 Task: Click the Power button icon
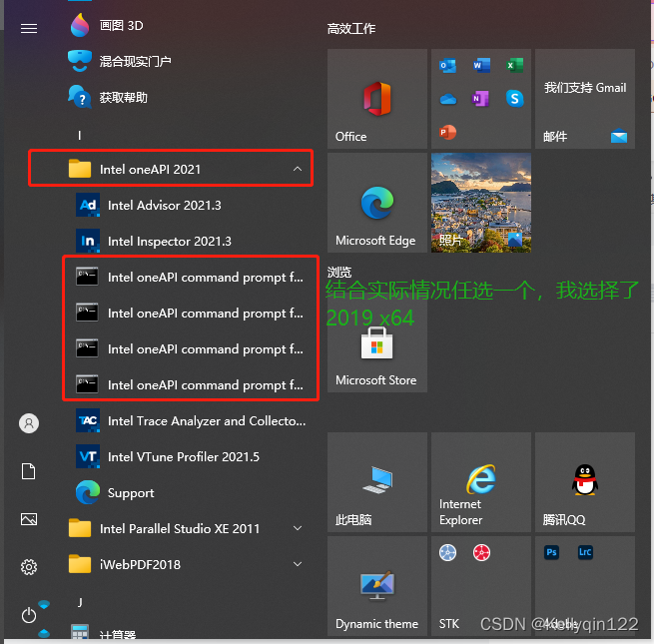click(29, 615)
